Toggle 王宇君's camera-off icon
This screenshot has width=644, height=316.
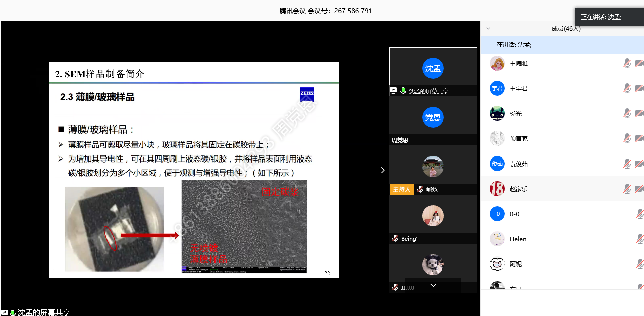point(639,88)
